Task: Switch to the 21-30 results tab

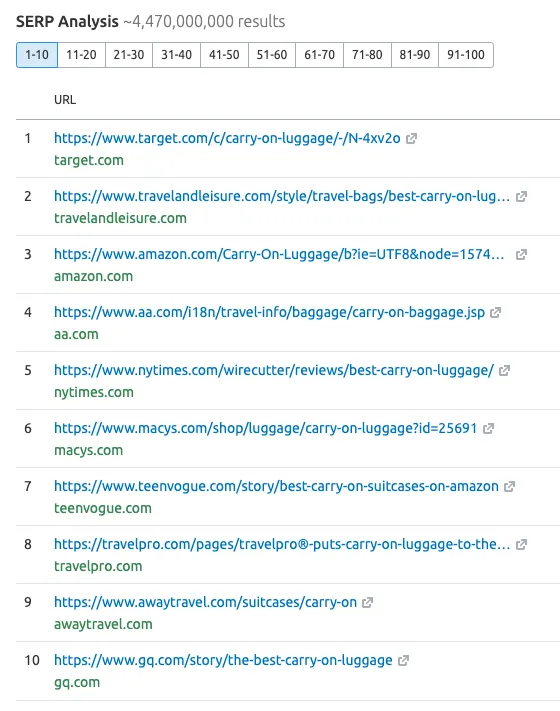Action: [129, 55]
